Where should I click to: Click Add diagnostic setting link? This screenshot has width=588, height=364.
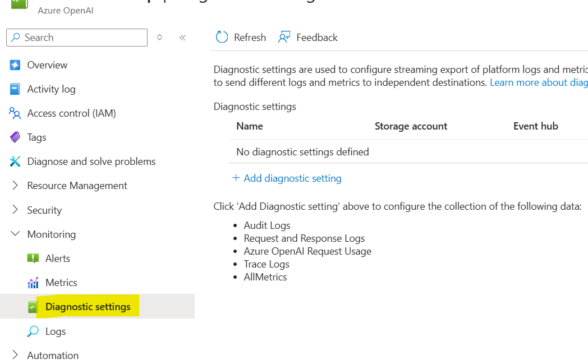tap(292, 178)
